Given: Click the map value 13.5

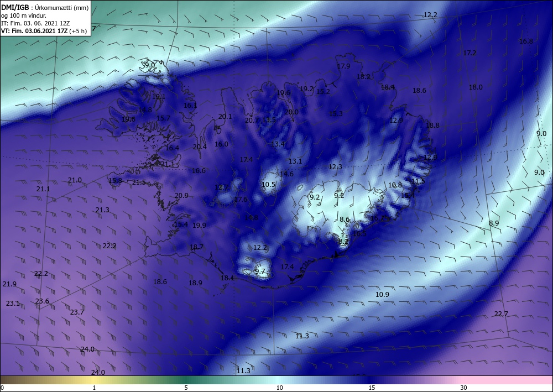Looking at the screenshot, I should [269, 119].
